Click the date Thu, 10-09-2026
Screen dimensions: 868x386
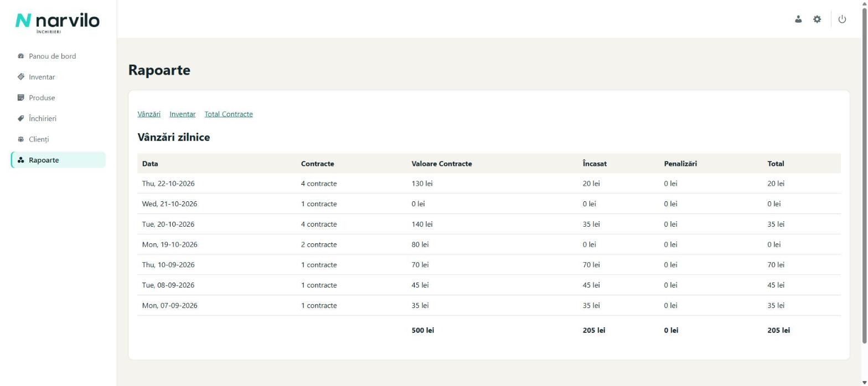tap(168, 265)
